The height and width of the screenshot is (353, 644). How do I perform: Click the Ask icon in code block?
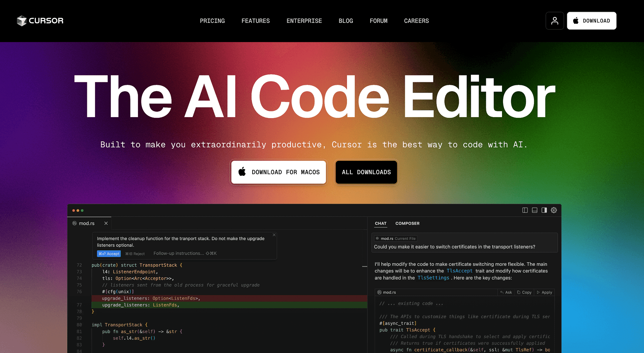click(506, 292)
